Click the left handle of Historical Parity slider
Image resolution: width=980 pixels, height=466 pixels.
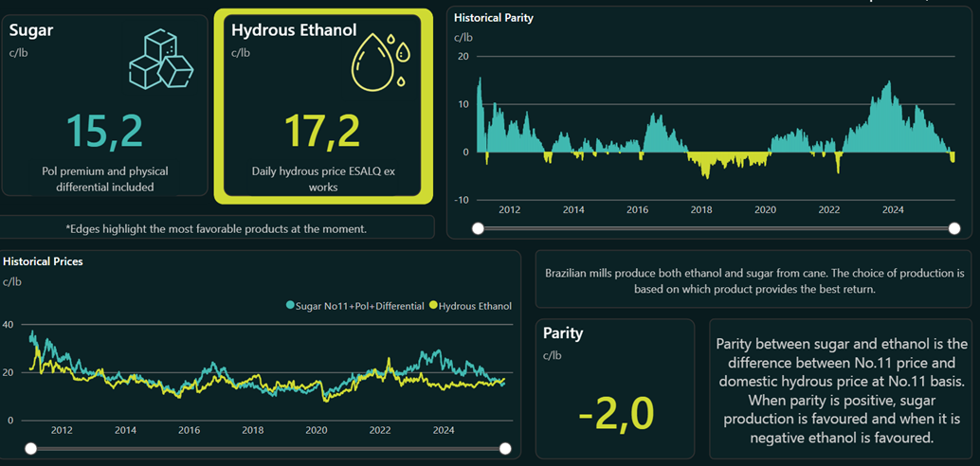[x=478, y=228]
